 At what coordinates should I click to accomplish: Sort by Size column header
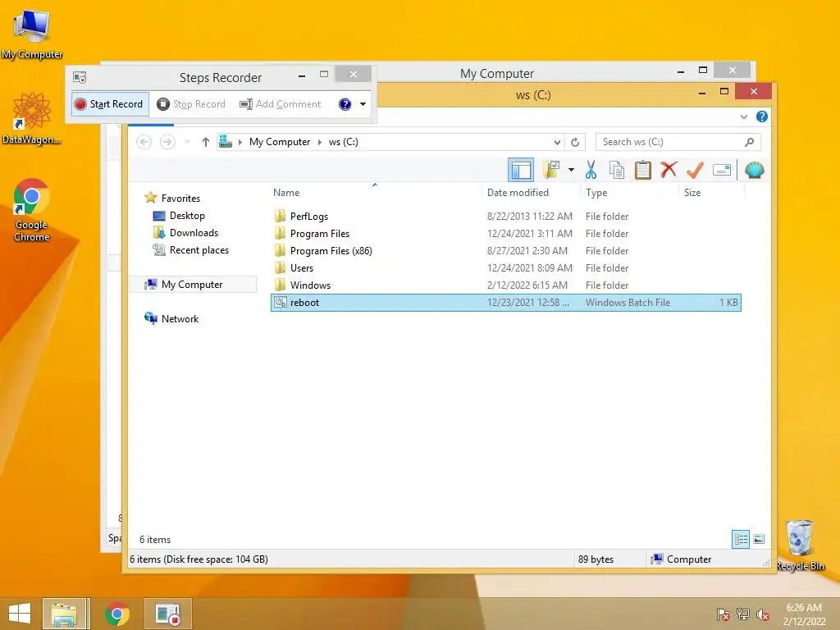(692, 193)
